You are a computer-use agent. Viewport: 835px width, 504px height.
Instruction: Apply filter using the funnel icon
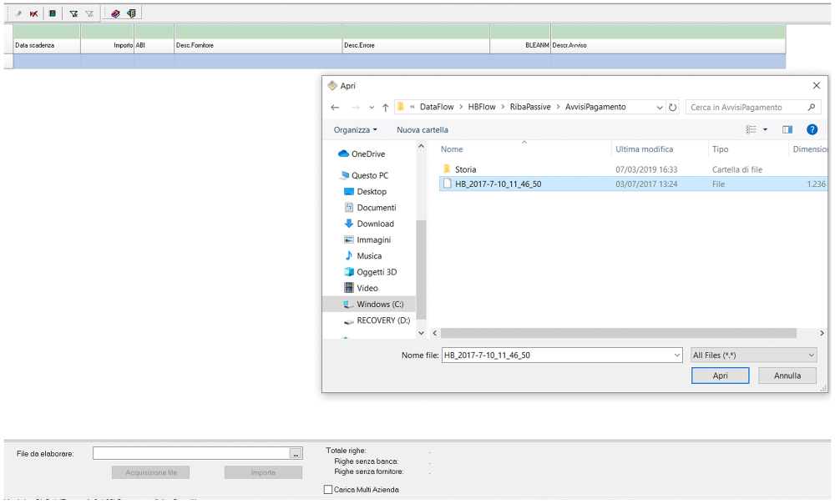click(73, 13)
